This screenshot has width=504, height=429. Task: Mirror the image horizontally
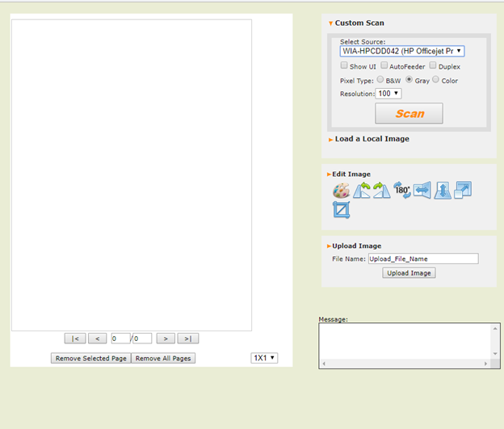(422, 191)
